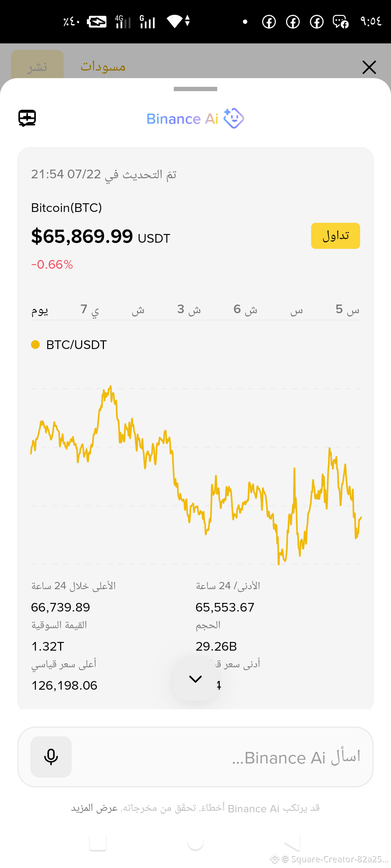Screen dimensions: 391x868
Task: Tap the WiFi status bar icon
Action: [x=175, y=21]
